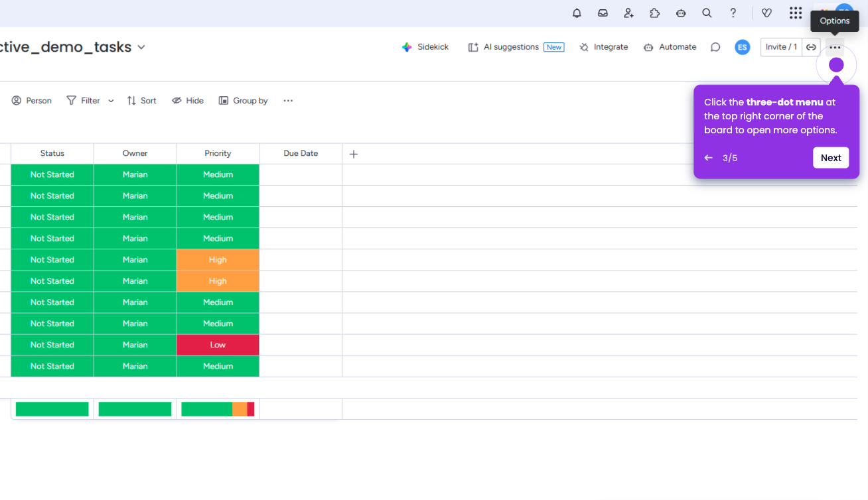The image size is (868, 500).
Task: Open the Automate center
Action: coord(670,47)
